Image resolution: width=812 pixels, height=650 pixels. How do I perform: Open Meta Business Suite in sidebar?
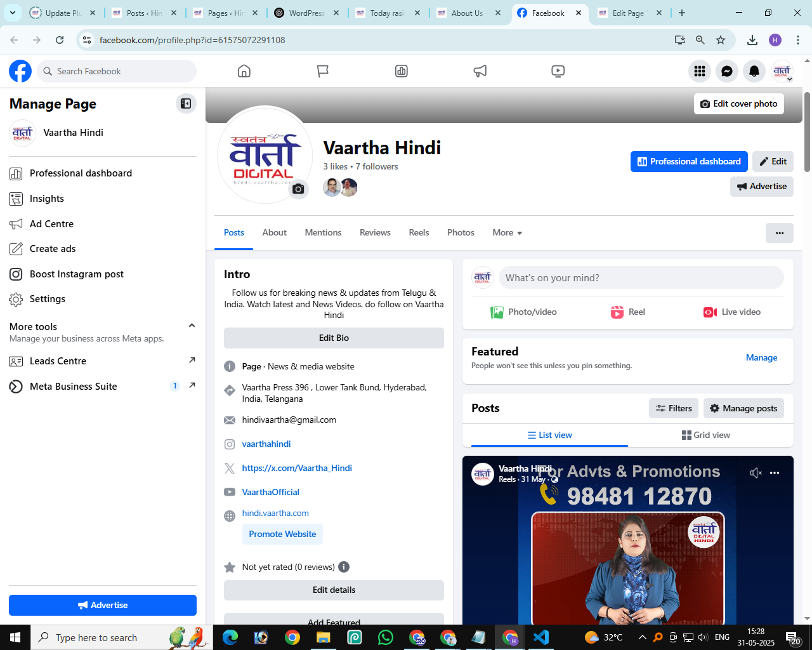pos(103,386)
